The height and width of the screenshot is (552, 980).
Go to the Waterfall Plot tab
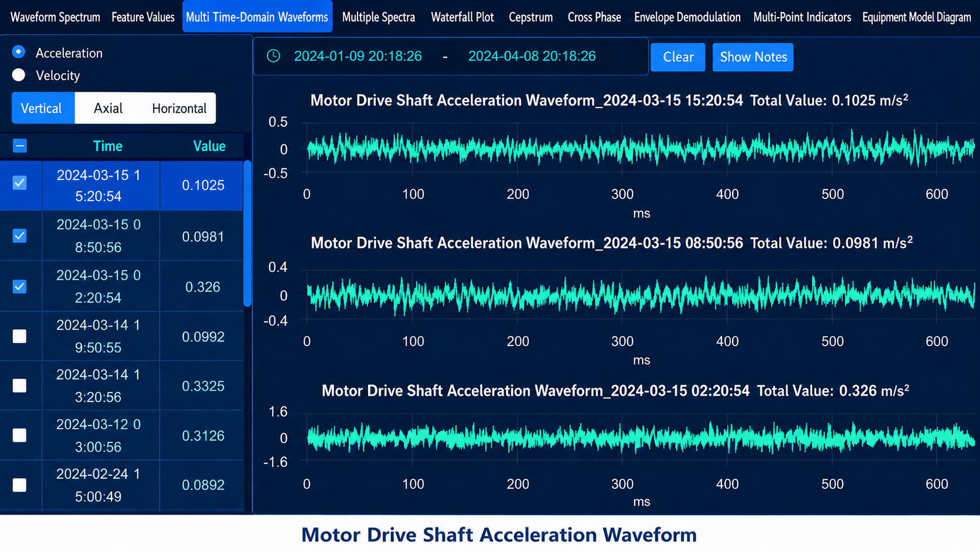462,17
